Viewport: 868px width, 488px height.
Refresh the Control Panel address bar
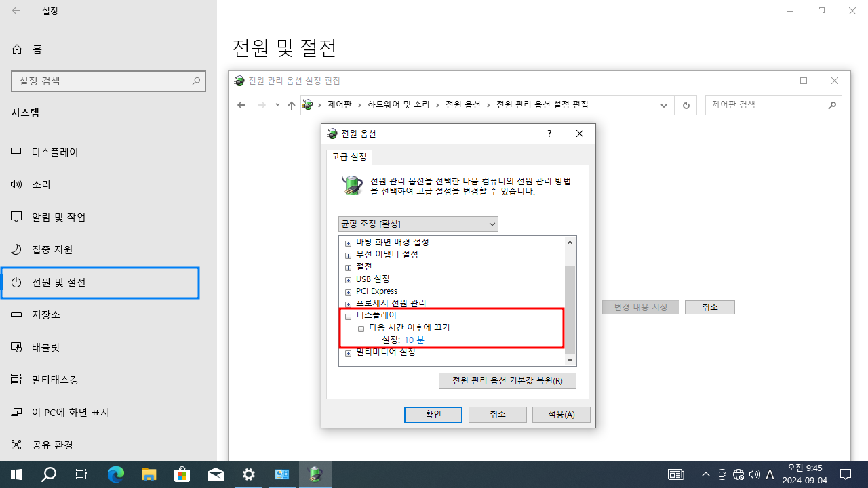coord(686,105)
